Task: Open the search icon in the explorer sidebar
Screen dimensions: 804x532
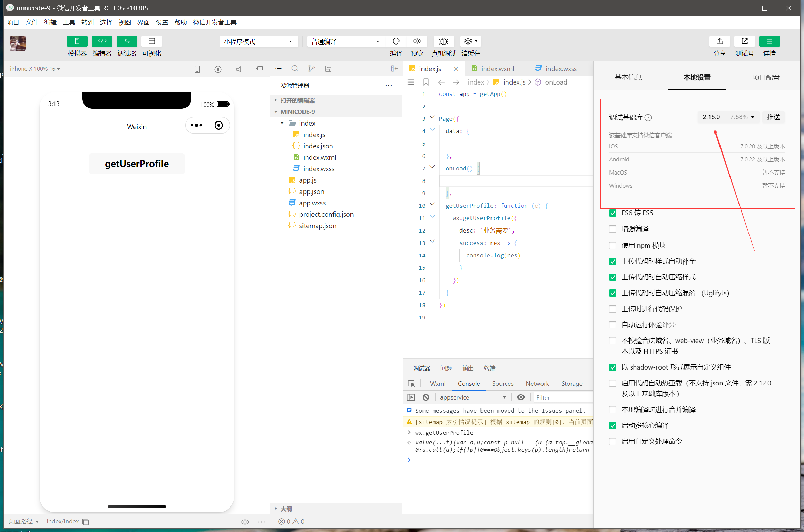Action: 295,69
